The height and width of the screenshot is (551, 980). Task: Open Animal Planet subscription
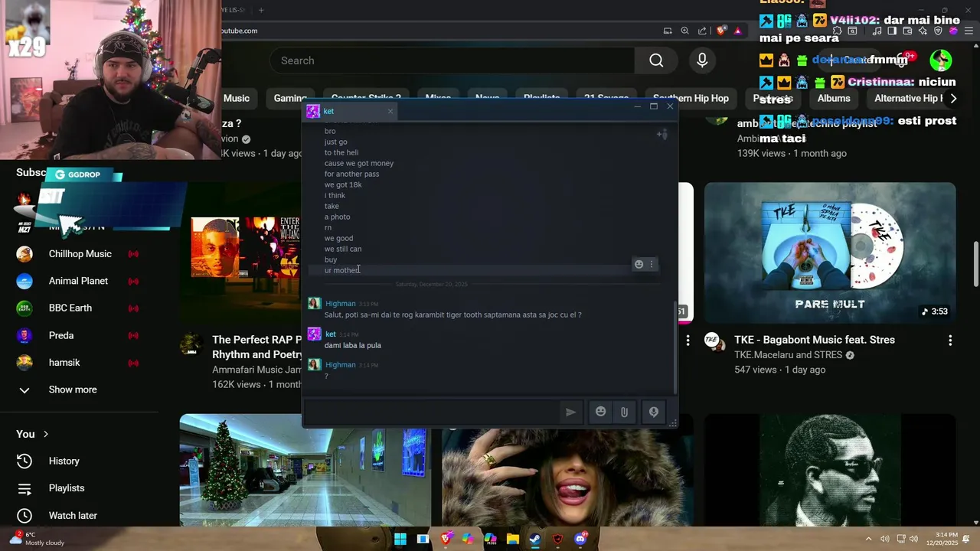80,281
